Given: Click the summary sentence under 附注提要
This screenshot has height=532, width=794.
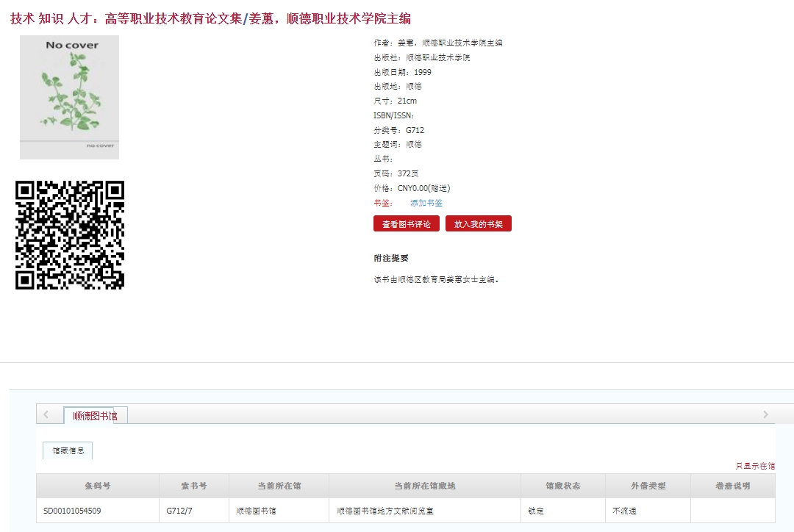Looking at the screenshot, I should click(436, 279).
